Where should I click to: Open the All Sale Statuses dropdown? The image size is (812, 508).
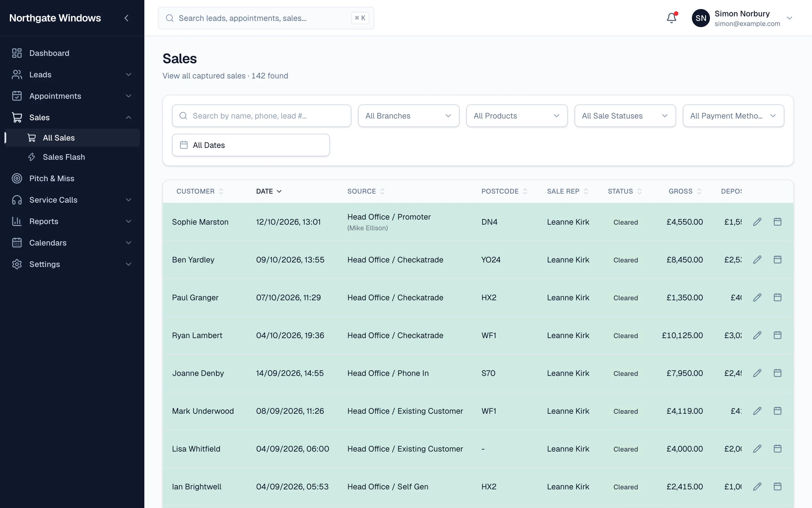coord(625,116)
